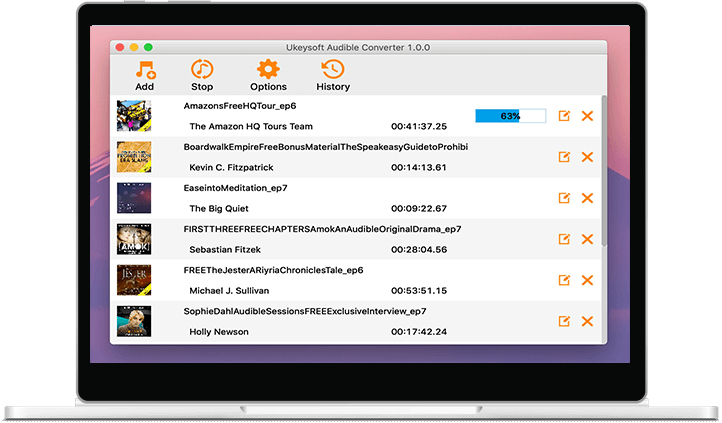Stop the current conversion
This screenshot has width=722, height=423.
click(202, 70)
